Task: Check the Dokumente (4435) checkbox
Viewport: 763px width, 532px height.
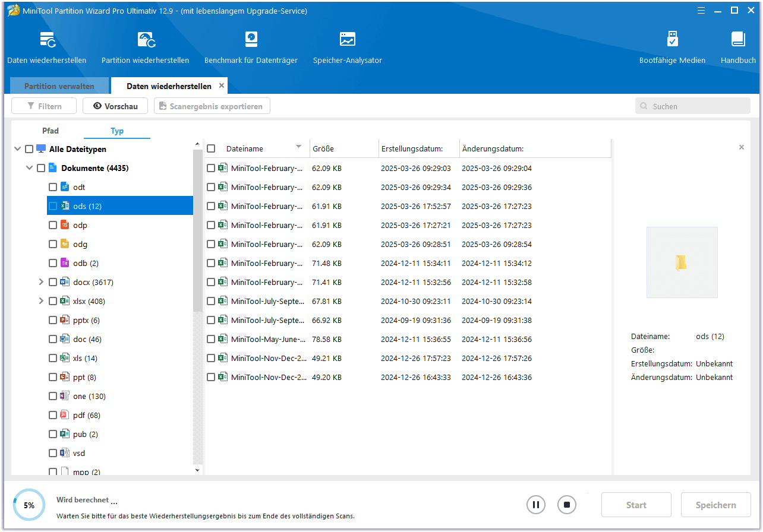Action: 41,168
